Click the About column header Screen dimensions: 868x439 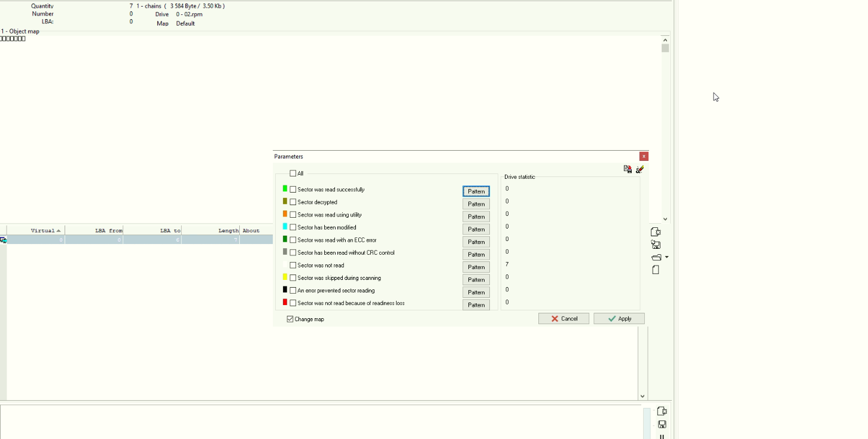coord(256,230)
